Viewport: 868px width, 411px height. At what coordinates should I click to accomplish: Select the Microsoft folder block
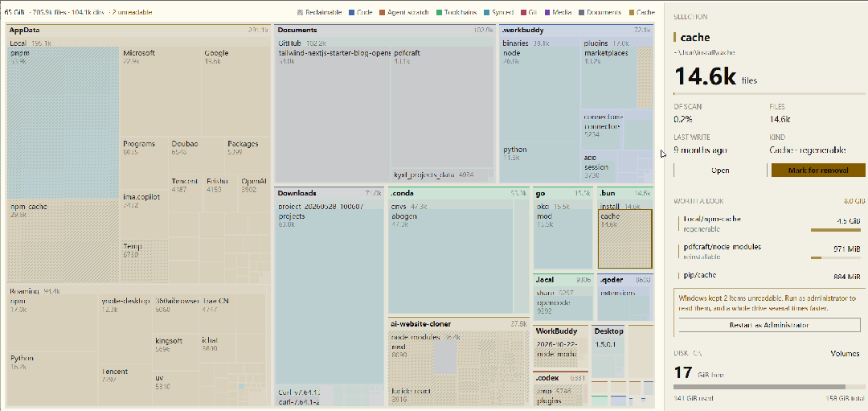tap(161, 92)
